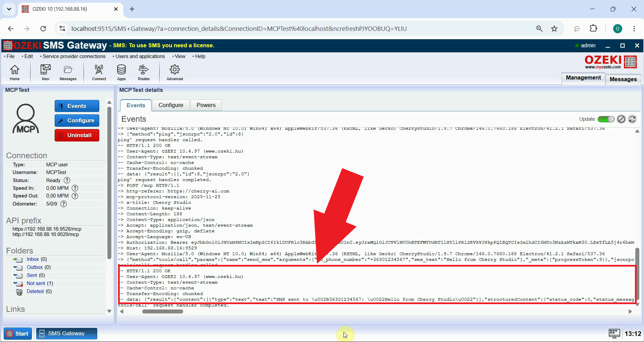Click the keyboard icon in taskbar tray

tap(614, 333)
